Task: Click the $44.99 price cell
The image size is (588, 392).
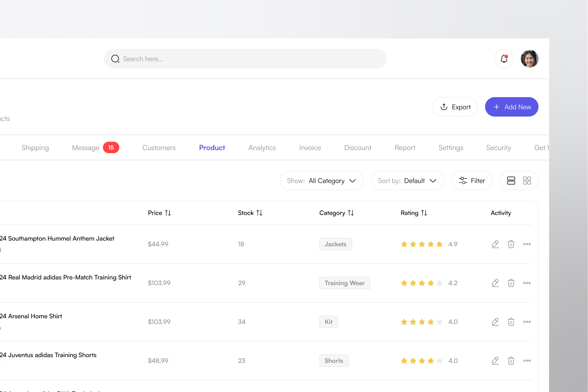Action: [158, 244]
